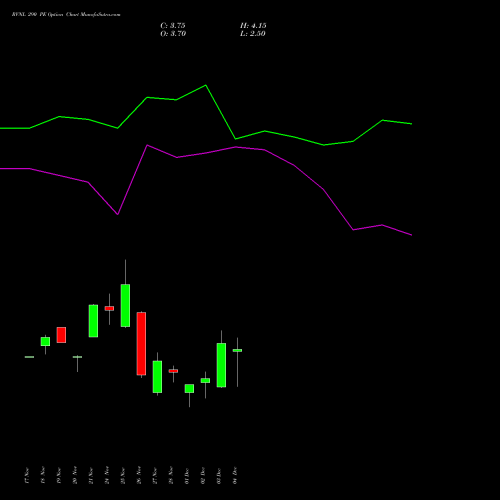Select the small green candle for 18 Nov
Image resolution: width=500 pixels, height=500 pixels.
coord(45,341)
